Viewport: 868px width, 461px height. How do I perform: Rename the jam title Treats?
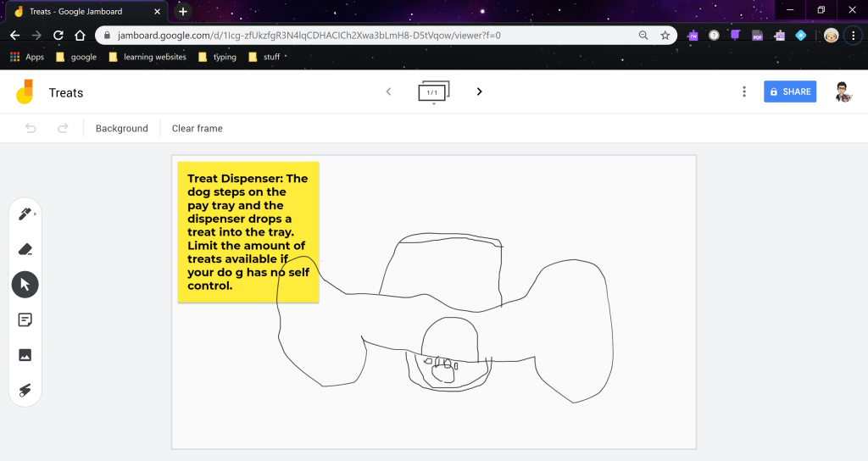click(66, 92)
